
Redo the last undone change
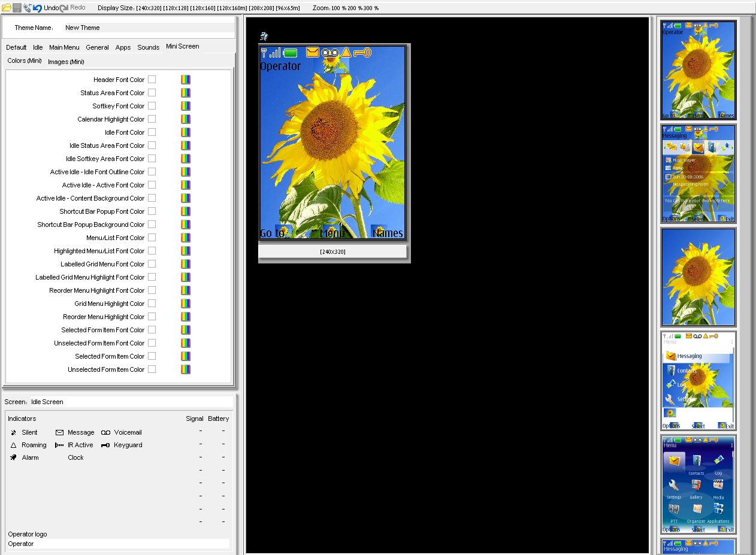pyautogui.click(x=72, y=8)
